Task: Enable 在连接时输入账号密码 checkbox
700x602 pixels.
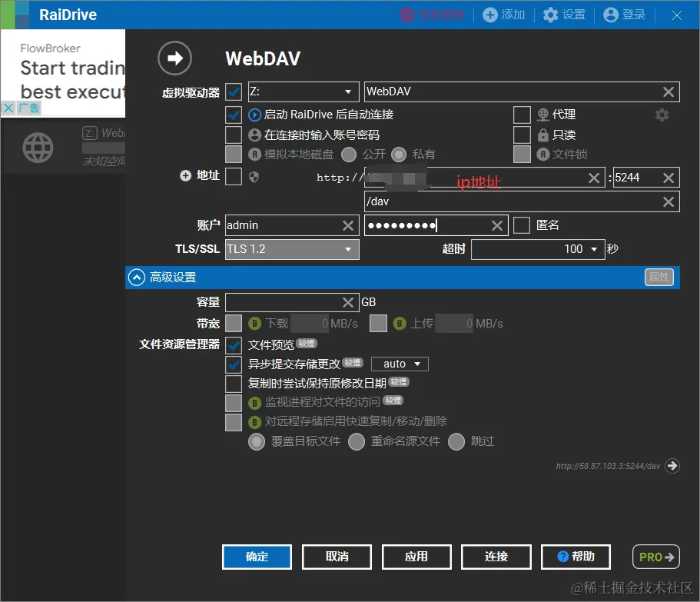Action: [x=234, y=135]
